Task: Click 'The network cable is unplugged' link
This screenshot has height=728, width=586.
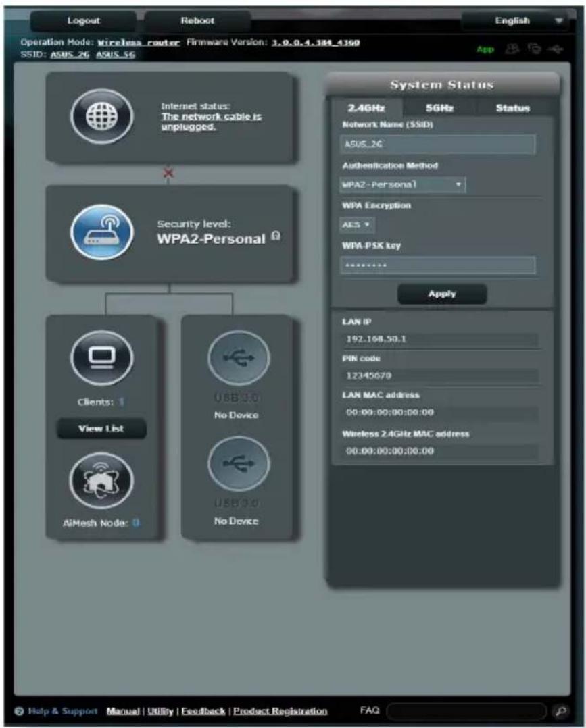Action: click(x=211, y=122)
